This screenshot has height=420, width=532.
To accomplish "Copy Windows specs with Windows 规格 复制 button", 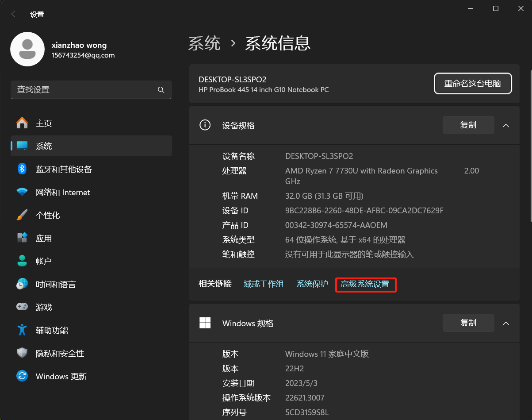I will coord(468,323).
